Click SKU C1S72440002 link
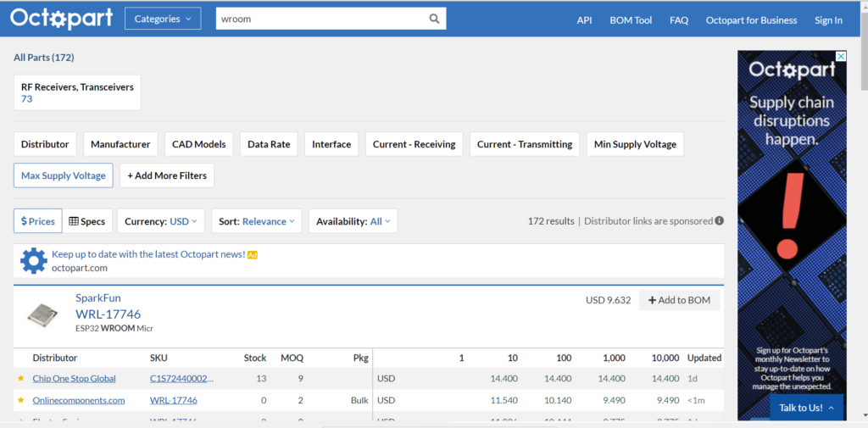Screen dimensions: 868x428 pyautogui.click(x=181, y=379)
